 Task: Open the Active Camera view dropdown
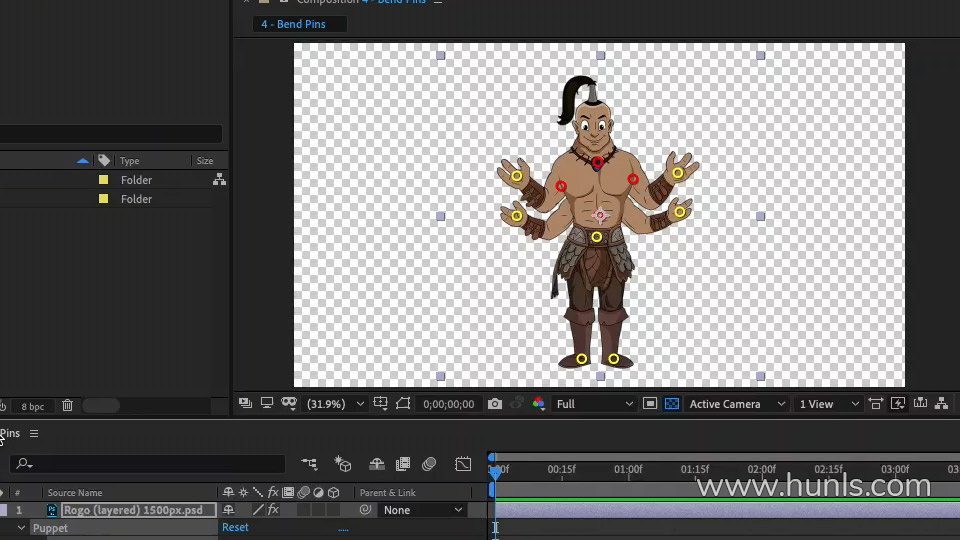click(x=737, y=404)
